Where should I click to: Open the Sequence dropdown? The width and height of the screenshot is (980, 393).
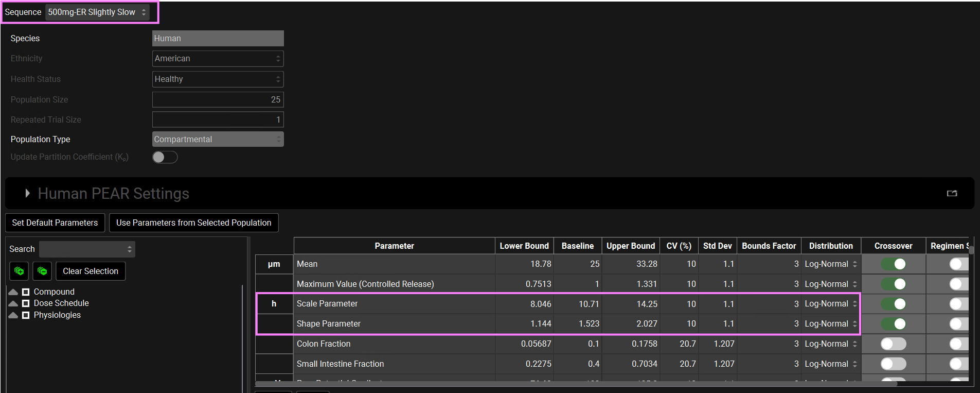pyautogui.click(x=97, y=12)
